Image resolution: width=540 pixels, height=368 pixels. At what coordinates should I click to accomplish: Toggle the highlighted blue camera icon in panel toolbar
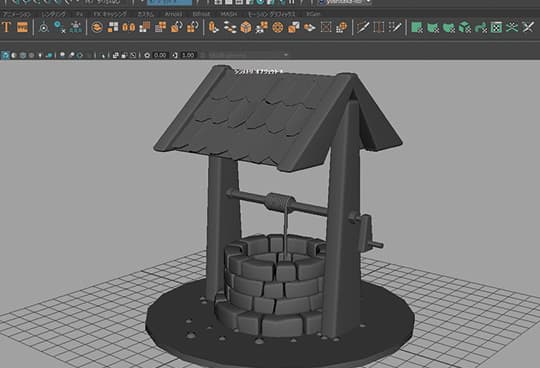(5, 55)
